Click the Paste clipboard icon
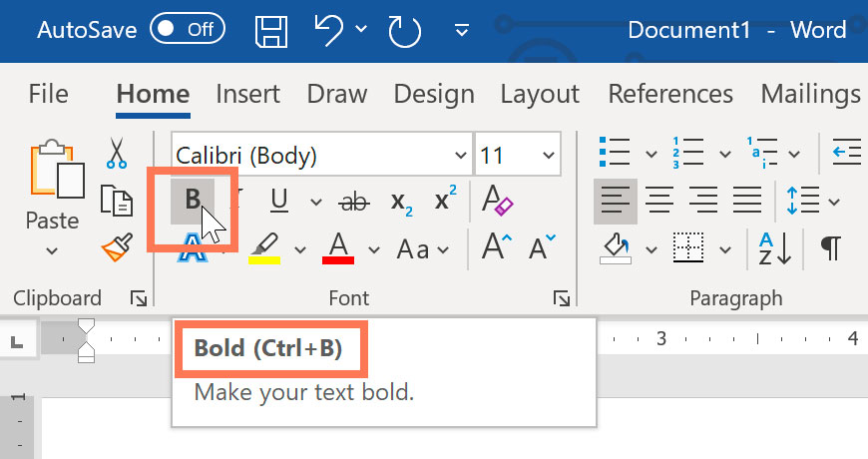This screenshot has width=868, height=459. pyautogui.click(x=58, y=170)
